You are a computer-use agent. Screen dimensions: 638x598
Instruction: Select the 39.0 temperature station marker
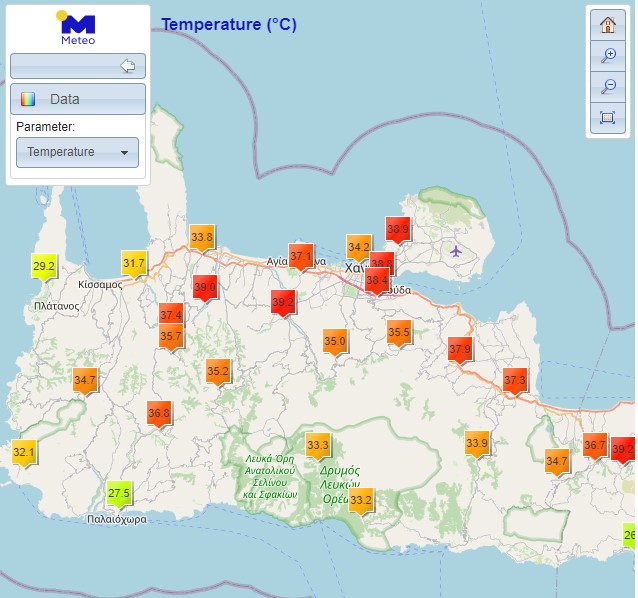tap(205, 288)
